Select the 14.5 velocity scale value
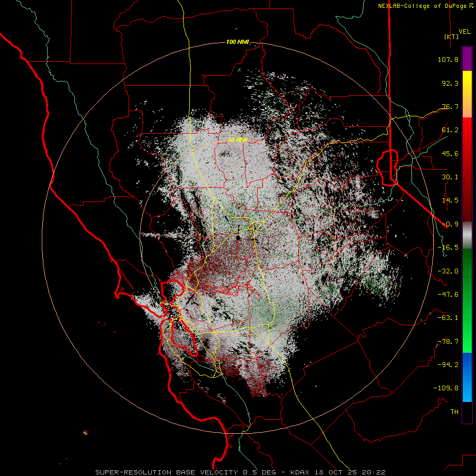Viewport: 476px width, 476px height. tap(450, 200)
